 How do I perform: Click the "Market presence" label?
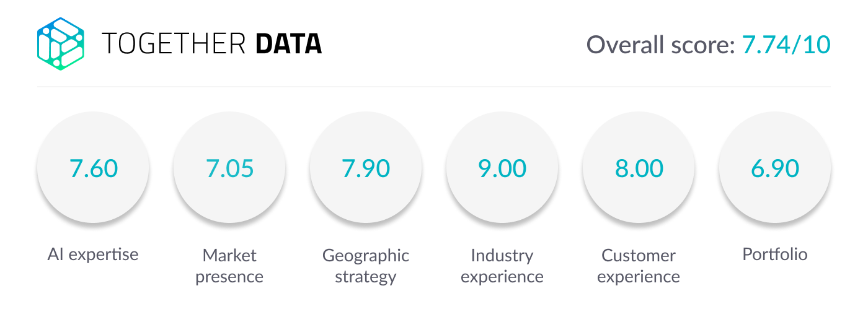(x=229, y=266)
